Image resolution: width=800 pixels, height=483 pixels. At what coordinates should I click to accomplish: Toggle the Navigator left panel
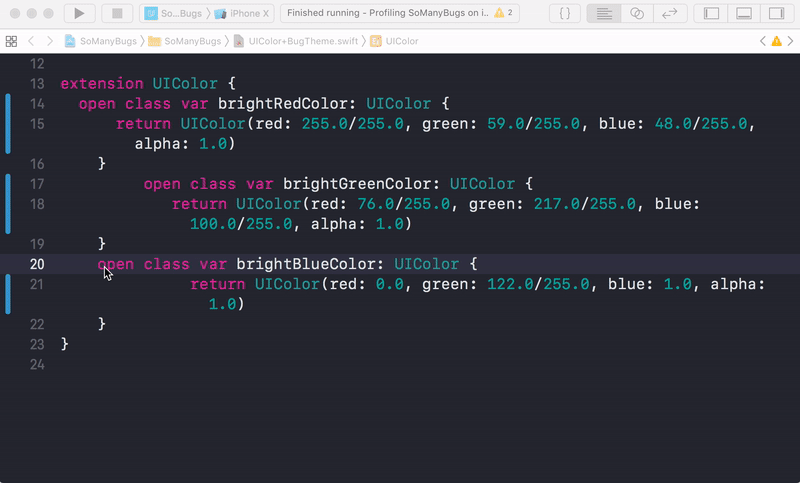click(x=711, y=13)
